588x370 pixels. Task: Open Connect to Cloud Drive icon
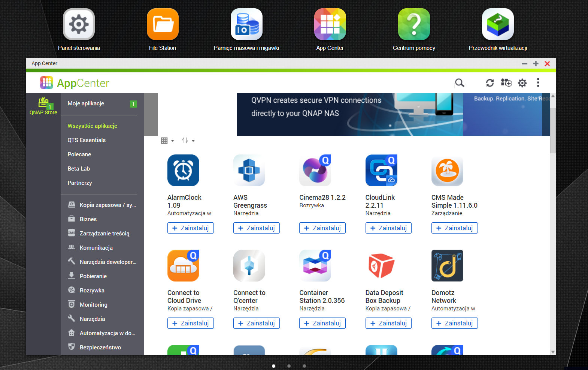coord(183,265)
